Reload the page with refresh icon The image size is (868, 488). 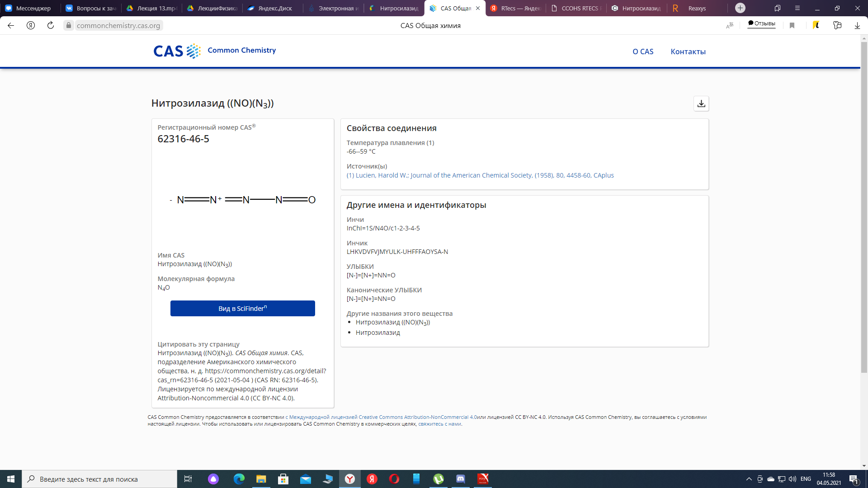point(51,25)
